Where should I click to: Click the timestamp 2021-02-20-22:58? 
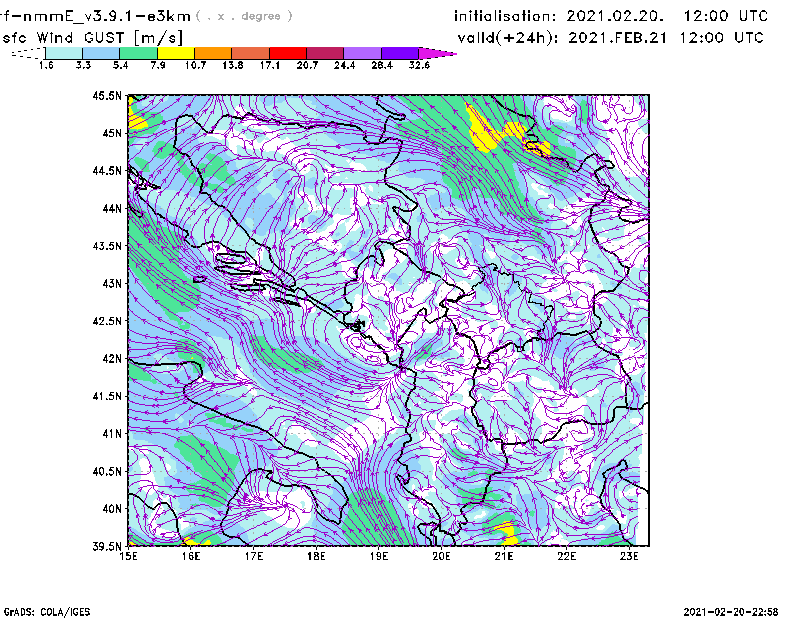[731, 612]
